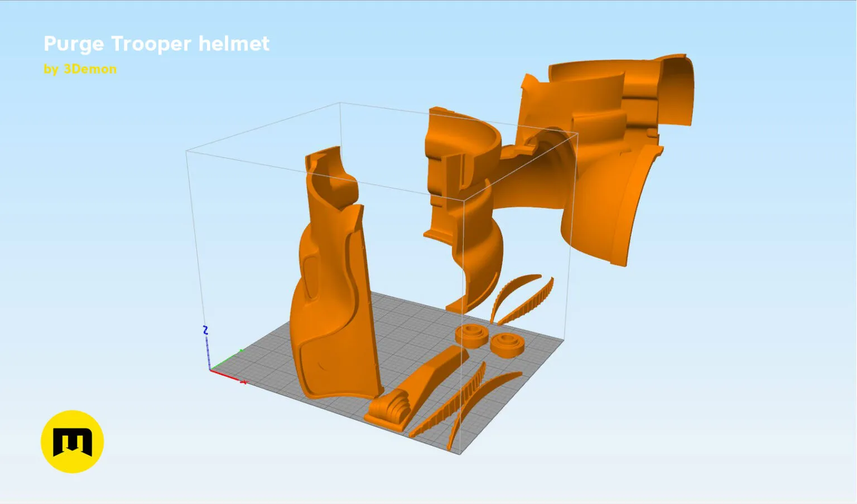857x504 pixels.
Task: Click the "Purge Trooper helmet" title text
Action: pos(156,44)
